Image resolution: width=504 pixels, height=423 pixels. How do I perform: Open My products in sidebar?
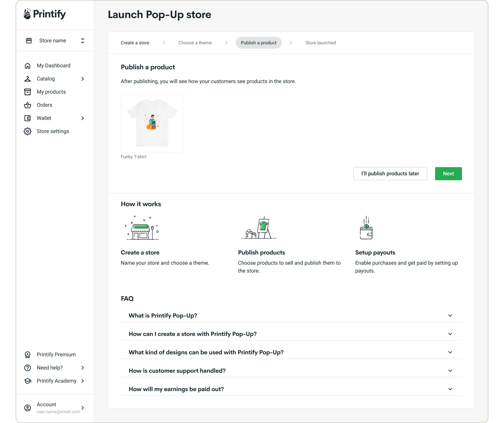(51, 92)
